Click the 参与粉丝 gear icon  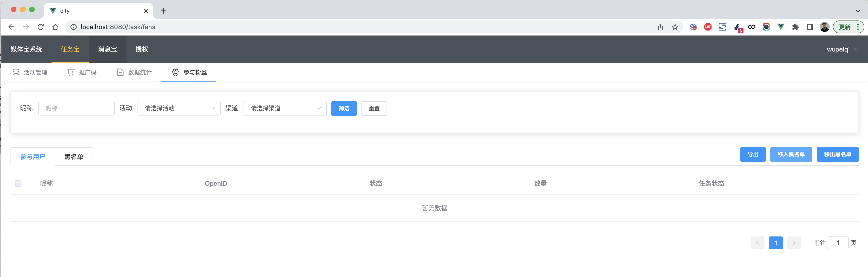pyautogui.click(x=175, y=72)
